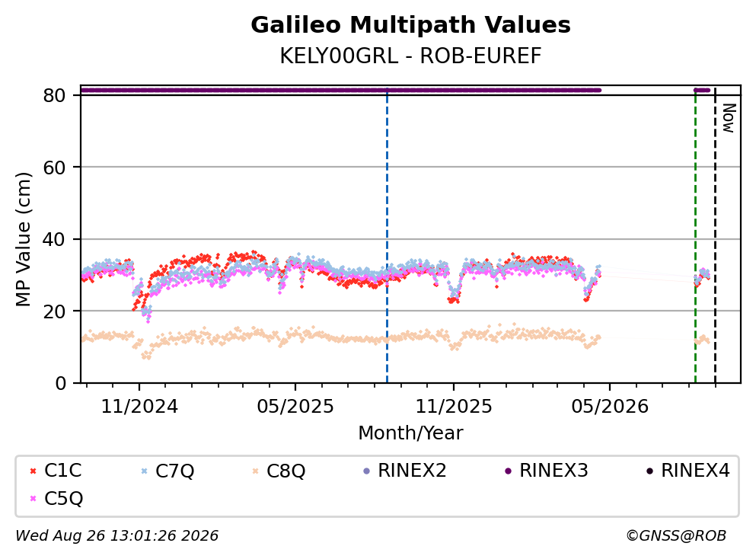Click the 05/2026 x-axis tick label

point(610,407)
